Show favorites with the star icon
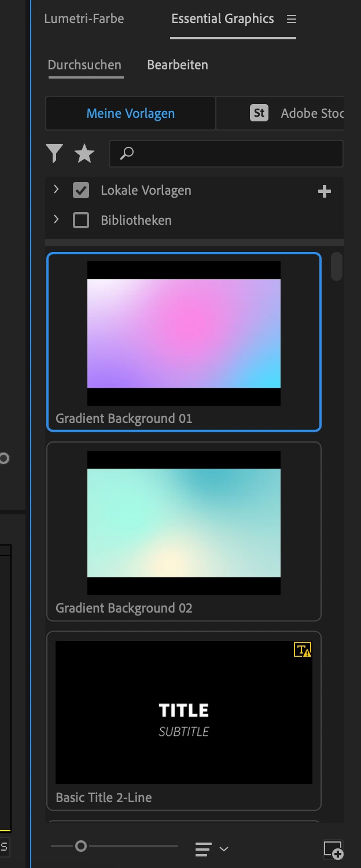This screenshot has width=361, height=868. [x=84, y=153]
